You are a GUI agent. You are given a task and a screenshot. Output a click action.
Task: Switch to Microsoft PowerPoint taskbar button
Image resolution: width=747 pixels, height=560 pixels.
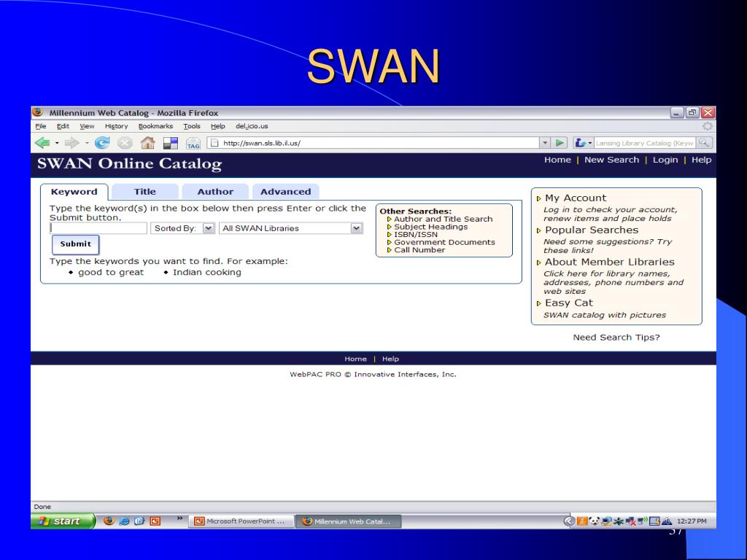point(241,521)
